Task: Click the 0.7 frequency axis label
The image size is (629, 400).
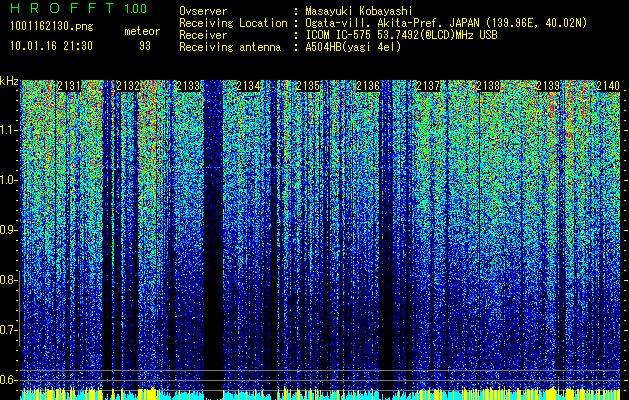Action: tap(8, 330)
